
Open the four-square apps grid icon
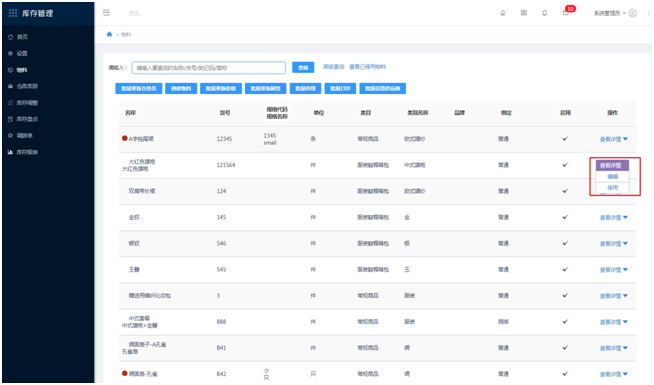click(x=523, y=13)
